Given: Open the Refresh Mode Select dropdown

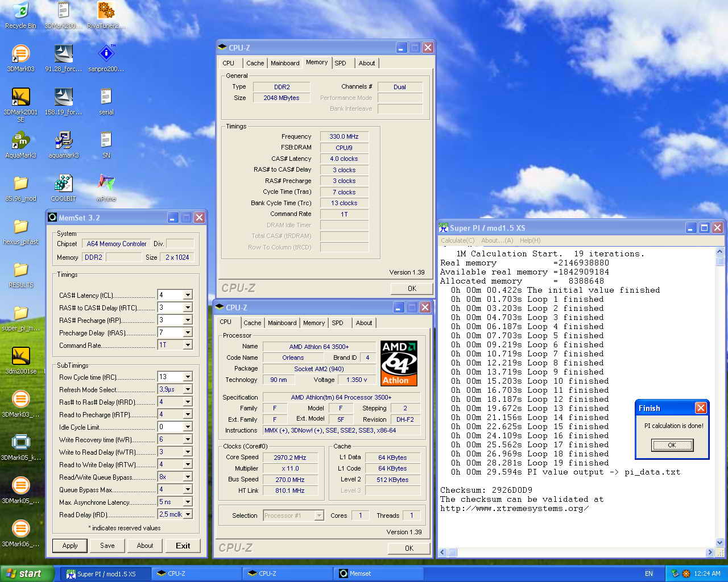Looking at the screenshot, I should click(x=188, y=389).
